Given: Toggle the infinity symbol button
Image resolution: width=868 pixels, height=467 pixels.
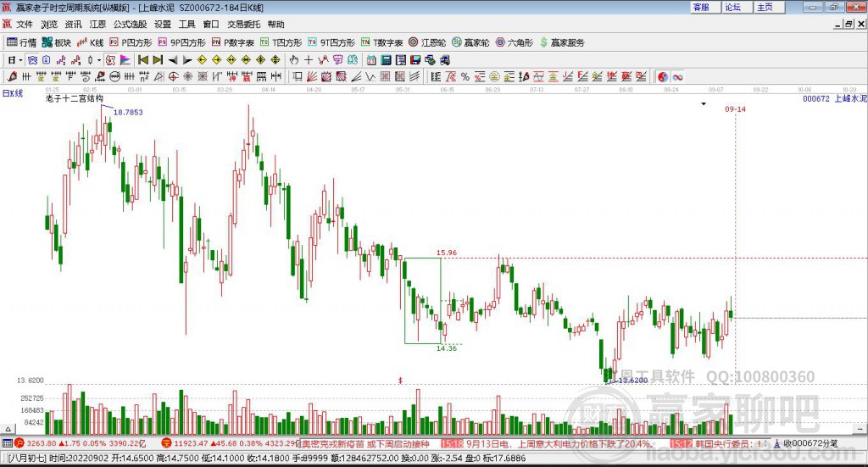Looking at the screenshot, I should (677, 77).
